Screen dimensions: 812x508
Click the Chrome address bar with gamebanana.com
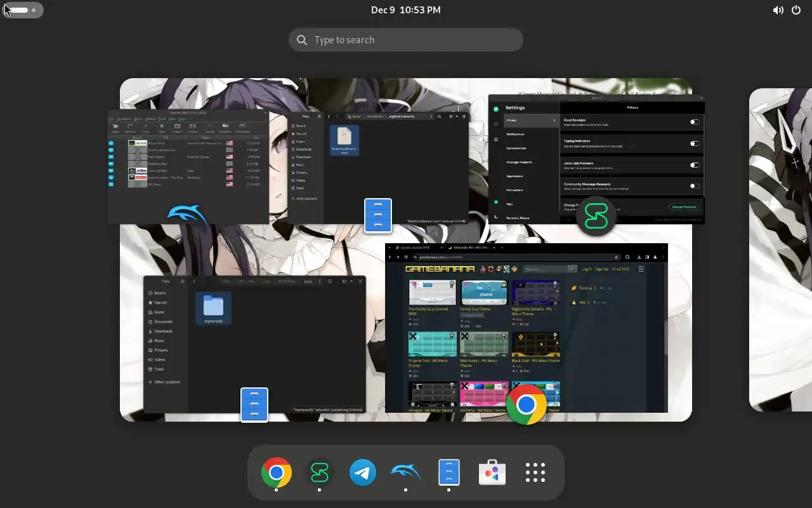[515, 257]
